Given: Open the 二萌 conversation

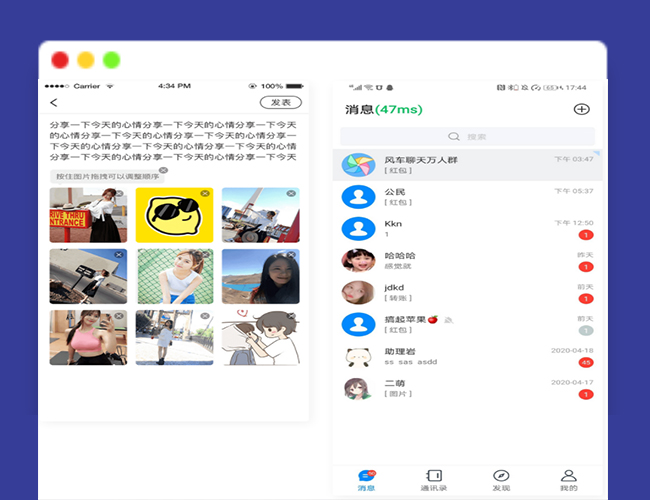Looking at the screenshot, I should [x=468, y=388].
